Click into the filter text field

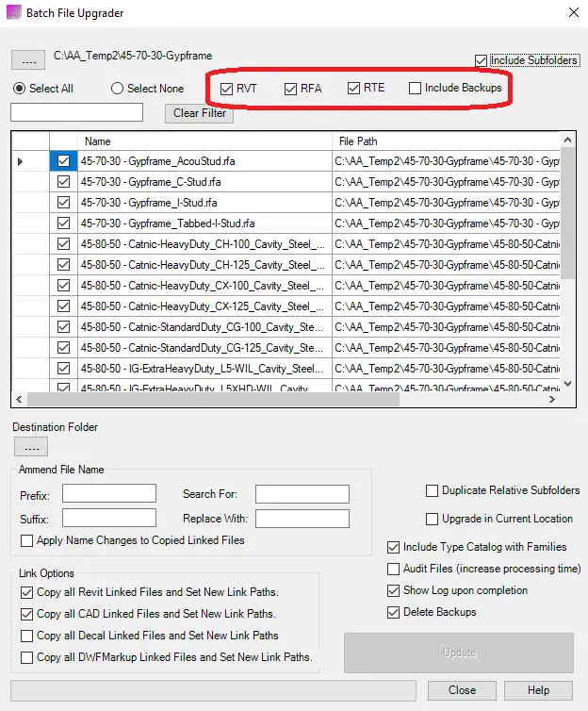(76, 113)
